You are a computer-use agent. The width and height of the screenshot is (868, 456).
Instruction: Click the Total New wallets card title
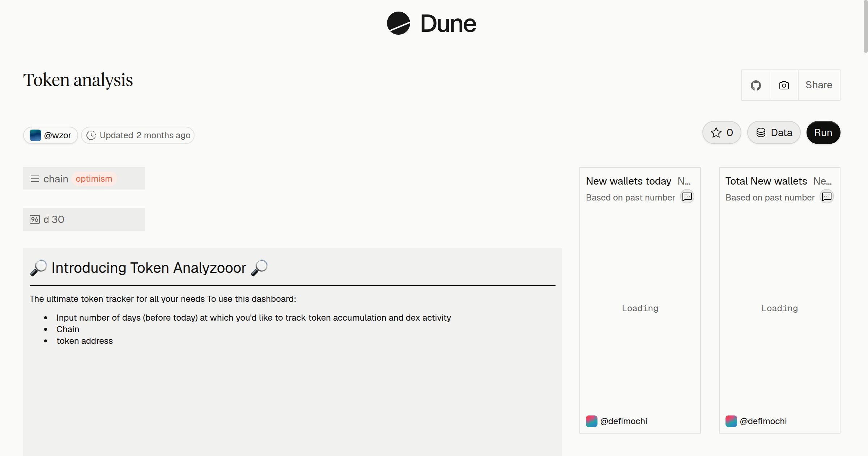[766, 181]
